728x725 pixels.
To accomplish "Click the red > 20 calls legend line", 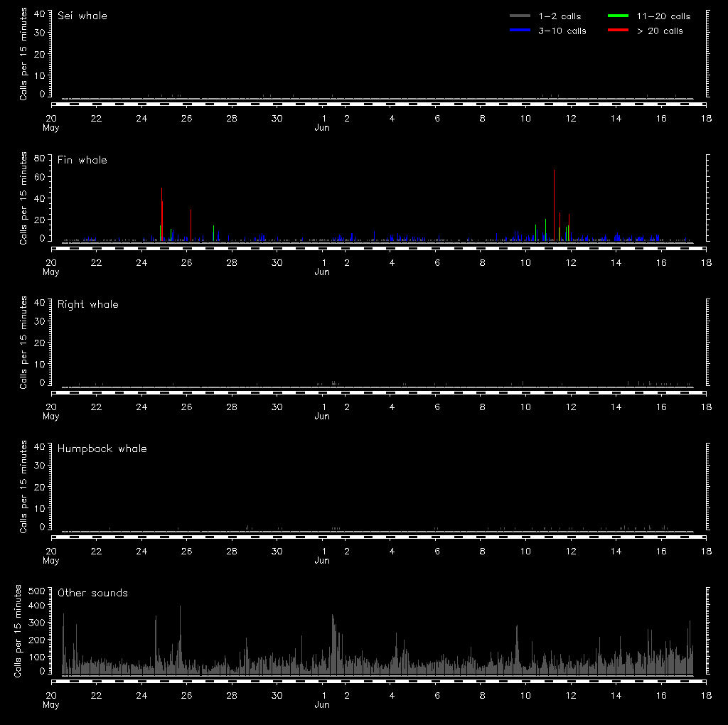I will [619, 31].
